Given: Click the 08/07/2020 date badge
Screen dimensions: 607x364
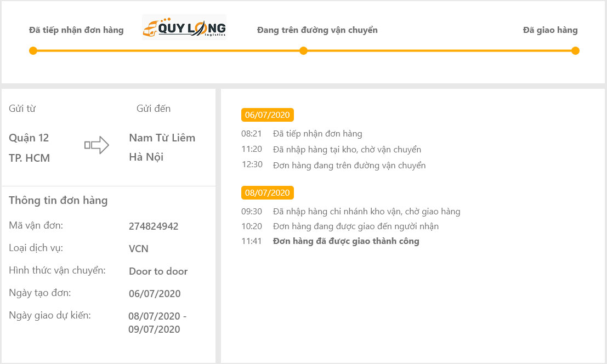Looking at the screenshot, I should pos(268,192).
